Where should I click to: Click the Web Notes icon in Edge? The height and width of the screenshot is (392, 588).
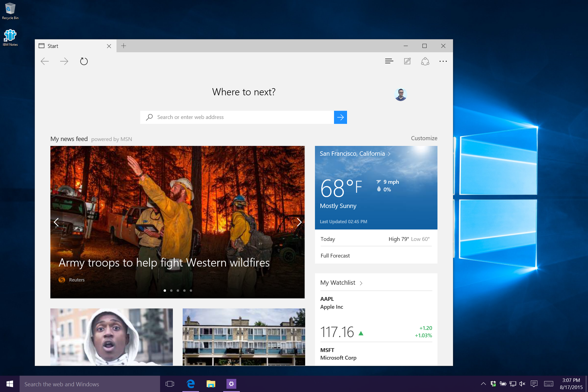point(407,61)
